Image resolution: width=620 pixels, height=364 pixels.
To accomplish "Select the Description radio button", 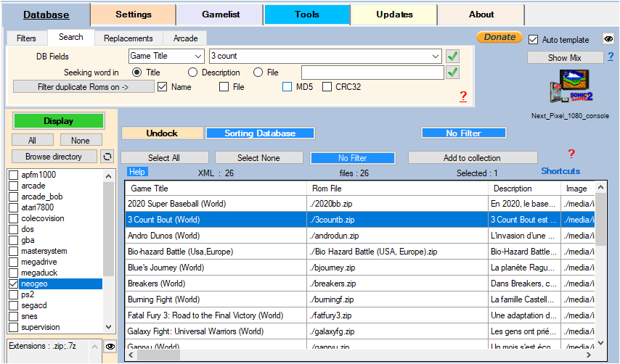I will (193, 73).
